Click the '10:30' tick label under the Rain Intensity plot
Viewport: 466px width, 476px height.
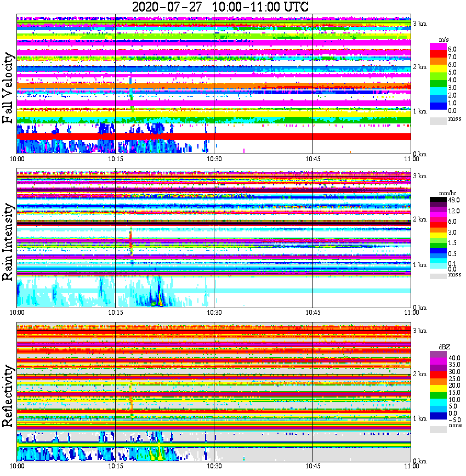tap(214, 313)
